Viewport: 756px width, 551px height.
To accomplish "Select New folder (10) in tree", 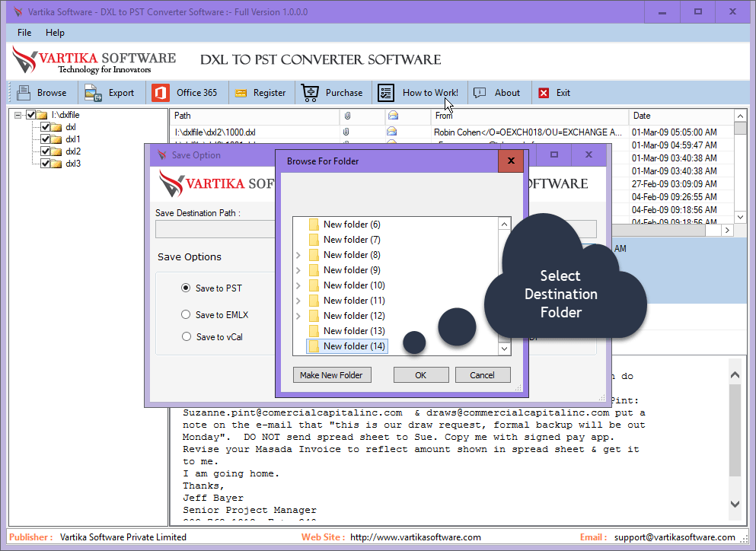I will pos(354,285).
